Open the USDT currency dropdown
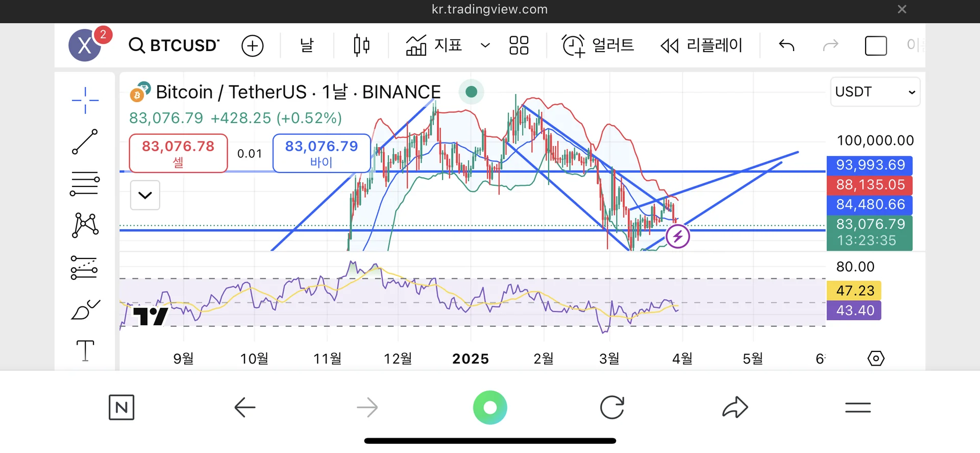The image size is (980, 453). 875,92
